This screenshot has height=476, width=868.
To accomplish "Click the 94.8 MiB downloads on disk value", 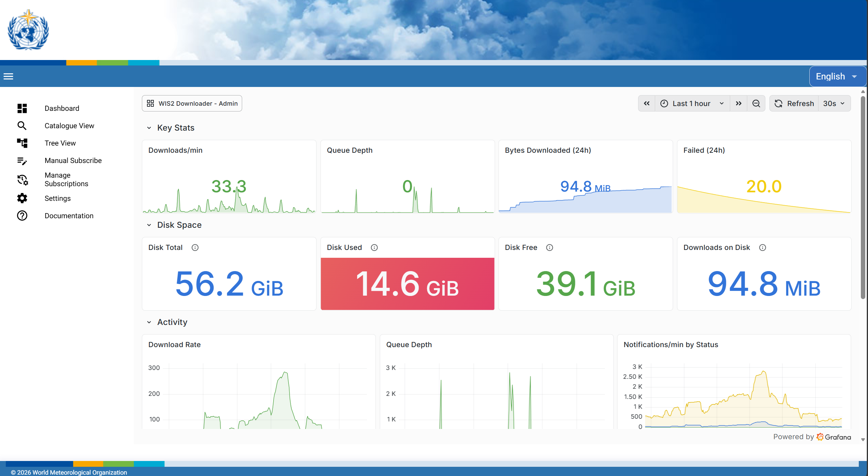I will pos(764,284).
